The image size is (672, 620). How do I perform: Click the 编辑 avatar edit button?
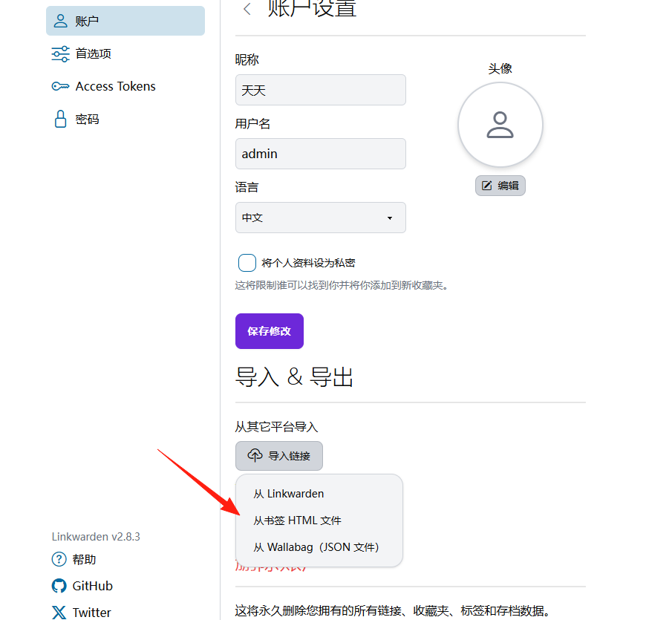(x=500, y=186)
